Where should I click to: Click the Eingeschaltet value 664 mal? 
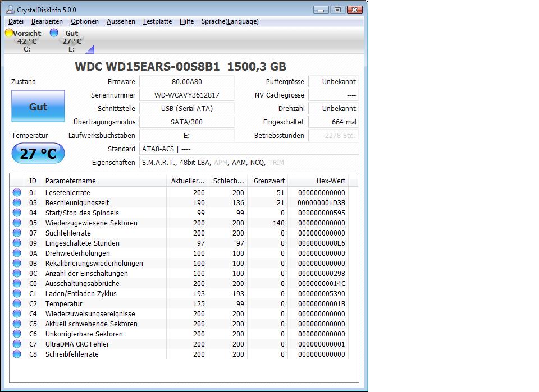pyautogui.click(x=334, y=122)
